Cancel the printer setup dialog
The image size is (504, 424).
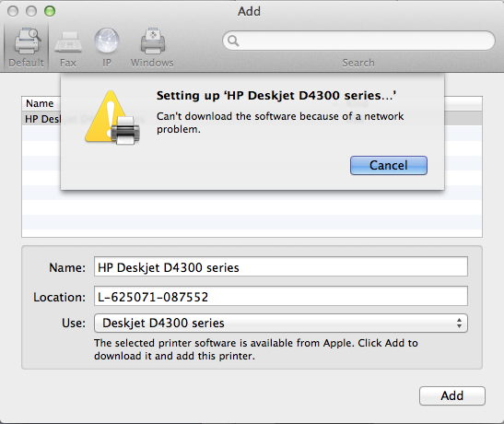pyautogui.click(x=389, y=166)
